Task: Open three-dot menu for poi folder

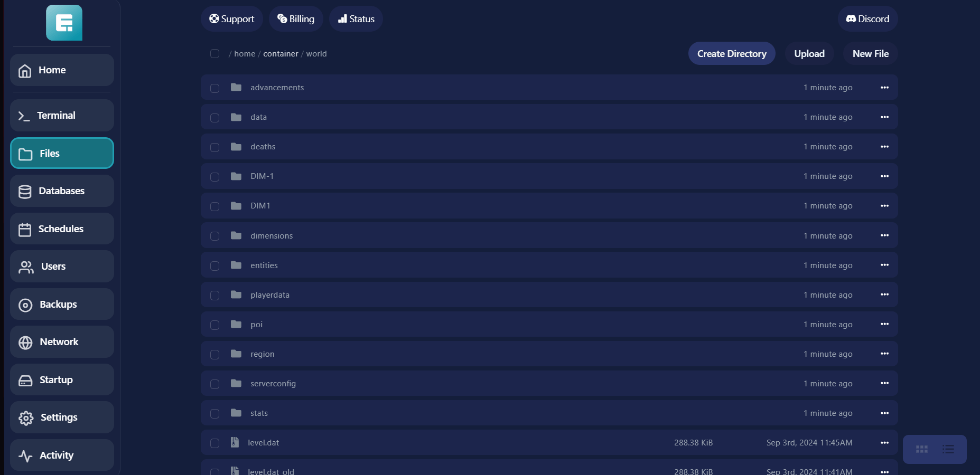Action: point(884,324)
